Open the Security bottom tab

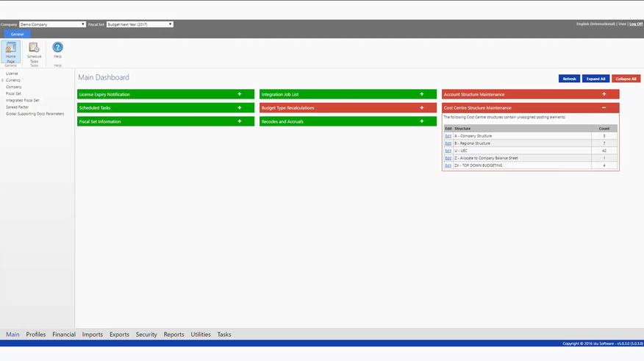pyautogui.click(x=146, y=335)
